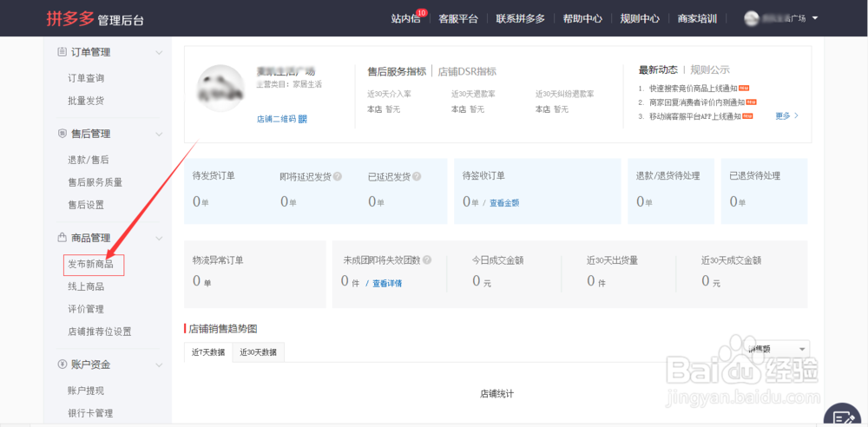Screen dimensions: 868x427
Task: Open 售后设置 in sidebar
Action: pos(86,205)
